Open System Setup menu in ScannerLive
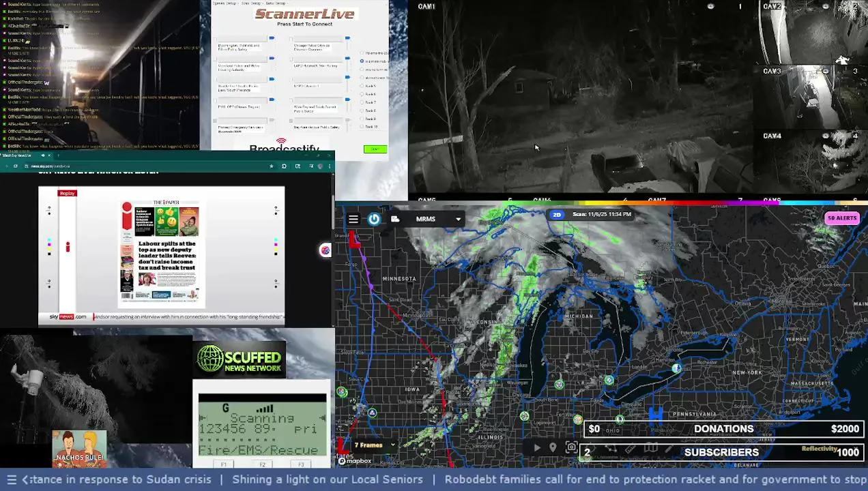Image resolution: width=868 pixels, height=491 pixels. pos(225,3)
